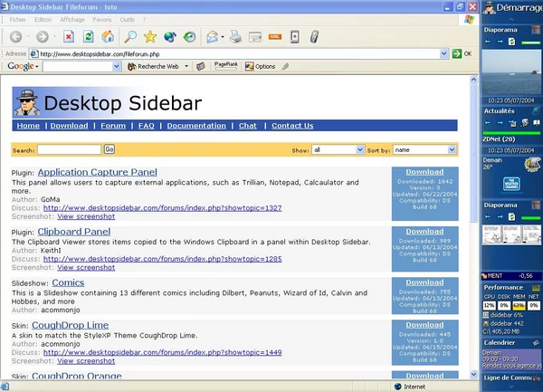The image size is (543, 392).
Task: Click the Internet Explorer icon in Actualités header
Action: pyautogui.click(x=536, y=110)
